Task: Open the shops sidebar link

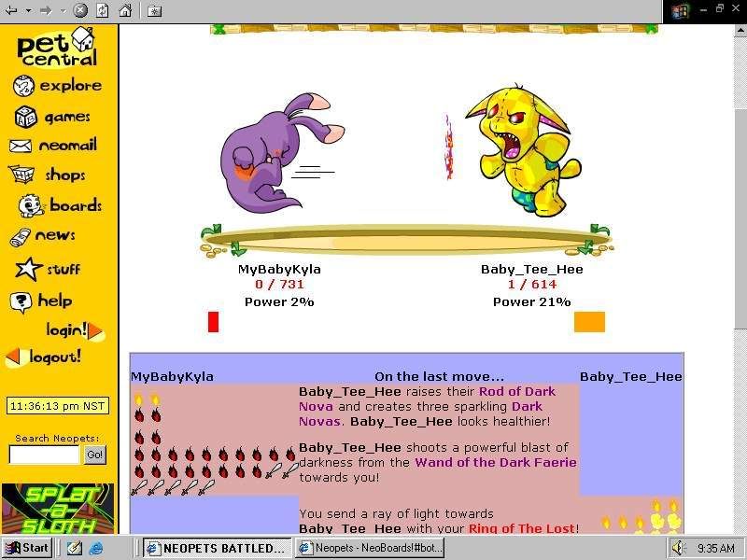Action: coord(65,175)
